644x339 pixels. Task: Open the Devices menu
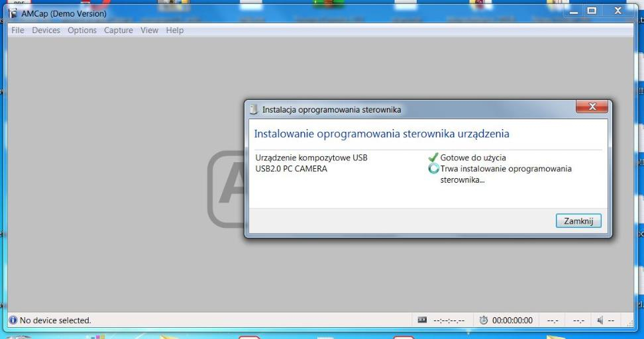tap(46, 30)
